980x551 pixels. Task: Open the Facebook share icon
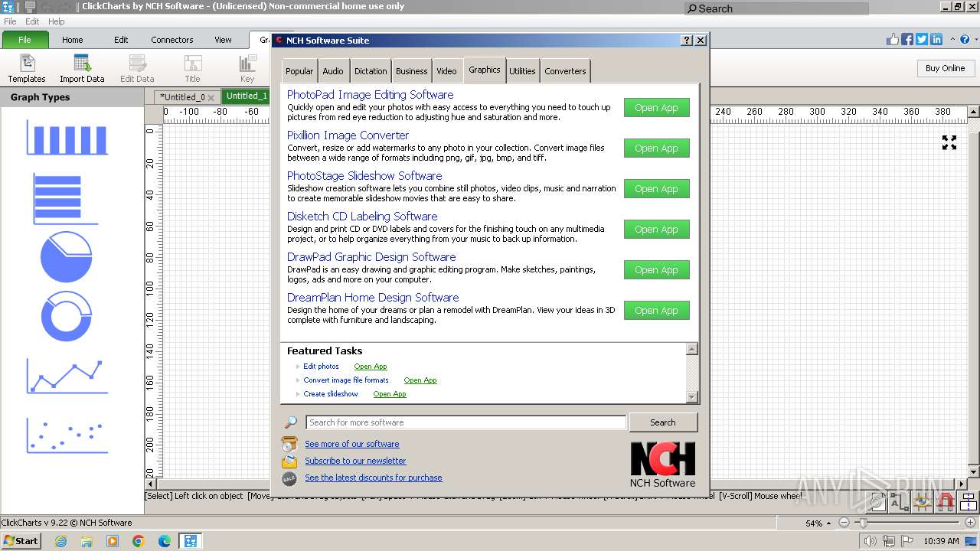(x=907, y=40)
